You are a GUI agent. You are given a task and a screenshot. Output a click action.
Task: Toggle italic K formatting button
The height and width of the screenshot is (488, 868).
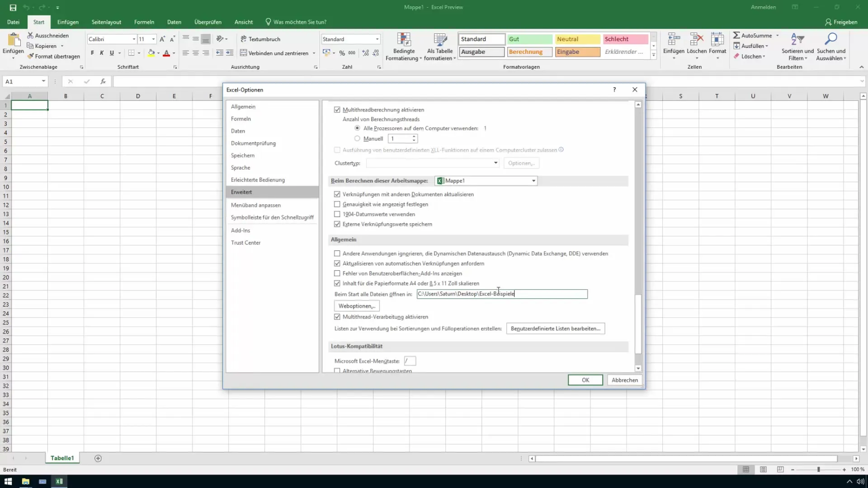[x=102, y=53]
